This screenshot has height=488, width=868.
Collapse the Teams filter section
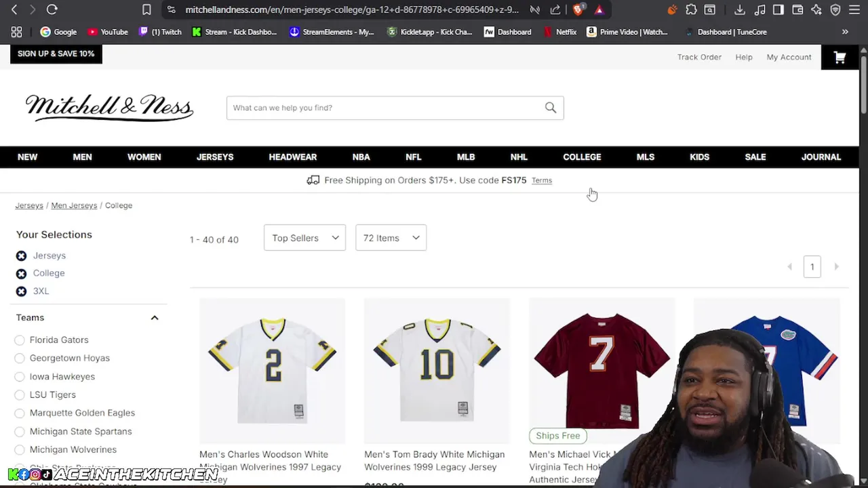click(x=154, y=317)
